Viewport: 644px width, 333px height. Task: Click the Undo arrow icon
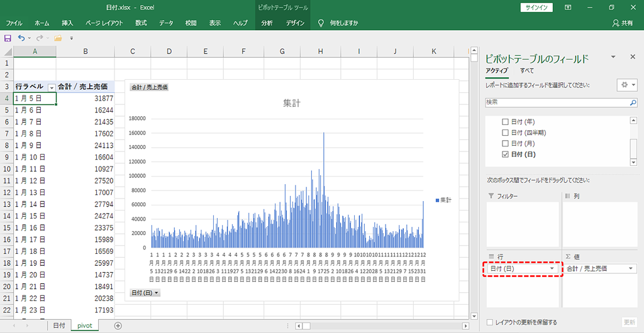[22, 38]
